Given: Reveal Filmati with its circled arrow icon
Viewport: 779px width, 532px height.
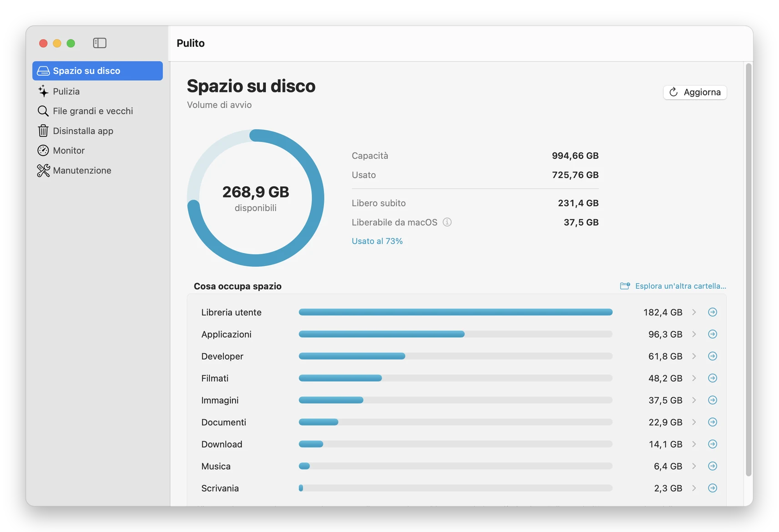Looking at the screenshot, I should (x=713, y=378).
